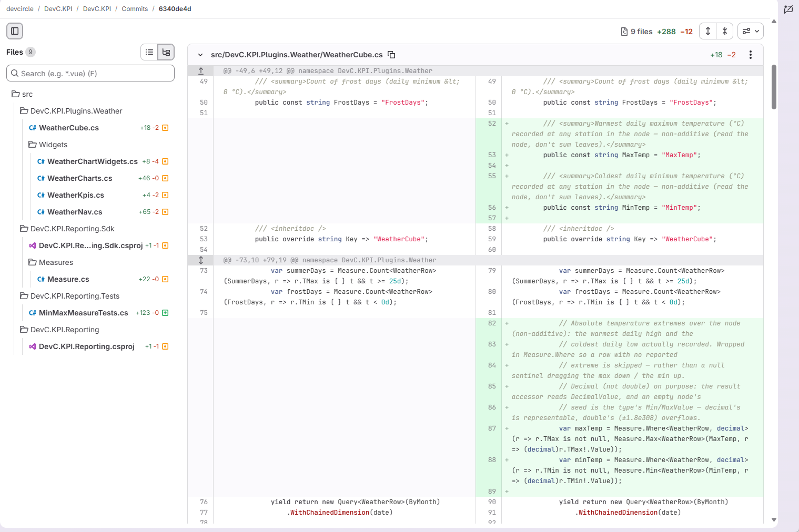Go to Commits breadcrumb
This screenshot has height=532, width=799.
135,9
